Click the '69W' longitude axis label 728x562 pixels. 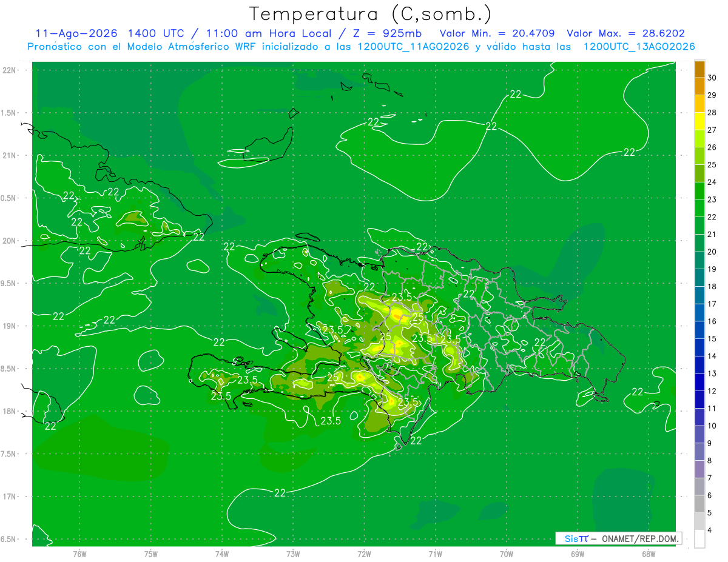tap(578, 554)
